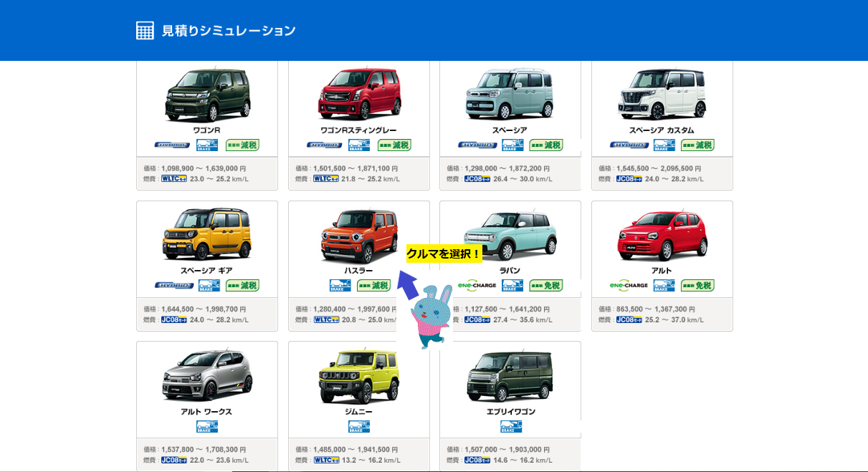Choose the yellow スペーシア ギア car image
This screenshot has width=868, height=472.
point(206,234)
